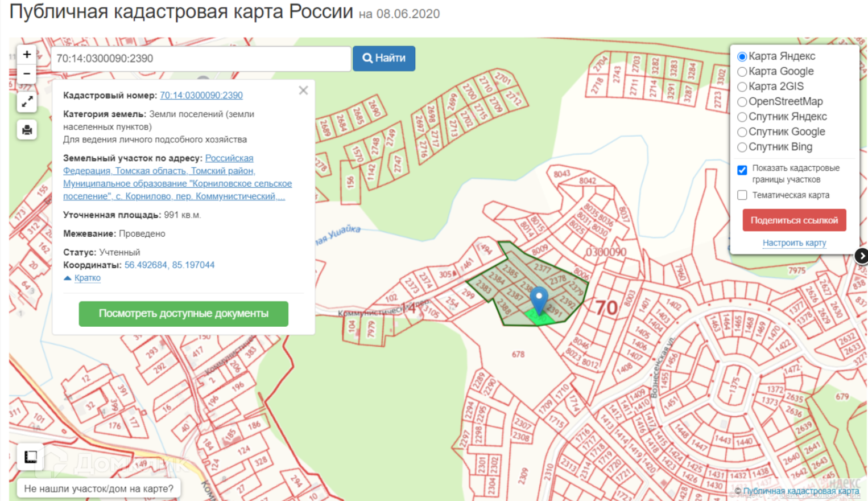Image resolution: width=868 pixels, height=501 pixels.
Task: Click the 'Уточненная площадь: 991 кв.м.' text
Action: click(132, 215)
